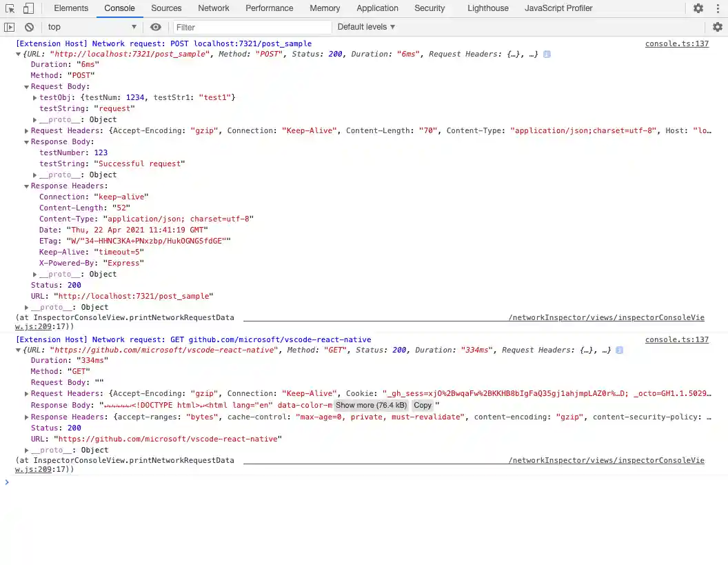Viewport: 728px width, 565px height.
Task: Open the Default levels dropdown
Action: (x=366, y=27)
